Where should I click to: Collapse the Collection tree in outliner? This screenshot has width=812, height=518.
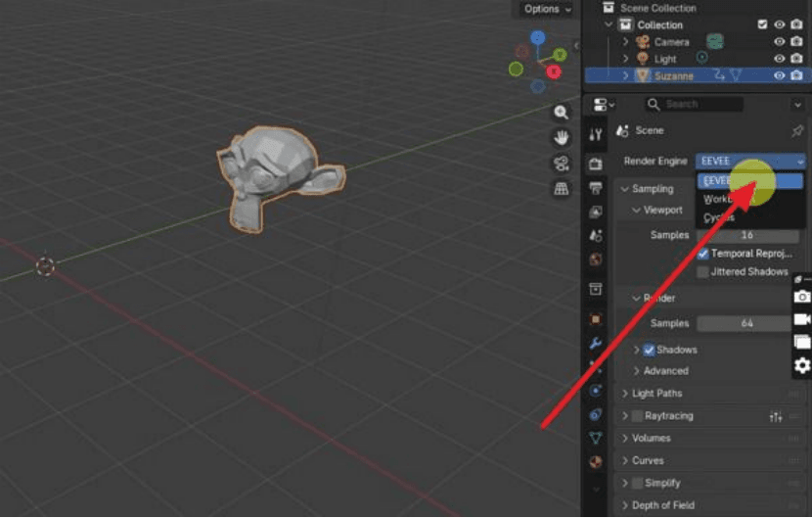click(x=609, y=24)
